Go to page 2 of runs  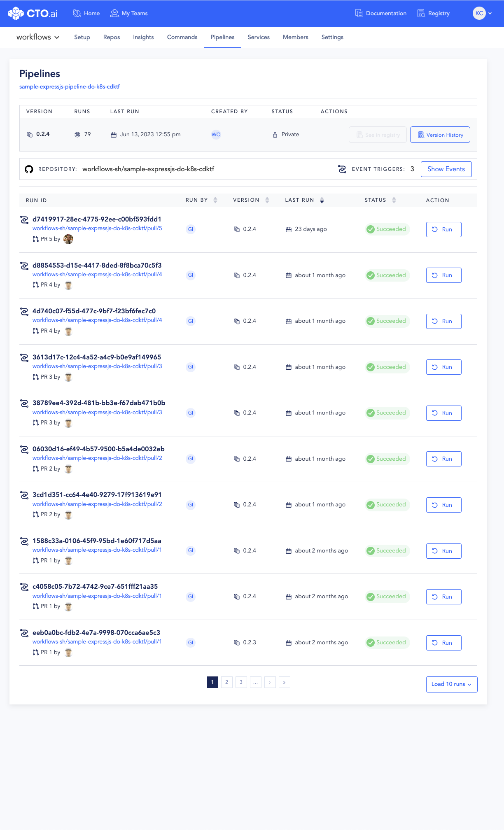coord(227,682)
